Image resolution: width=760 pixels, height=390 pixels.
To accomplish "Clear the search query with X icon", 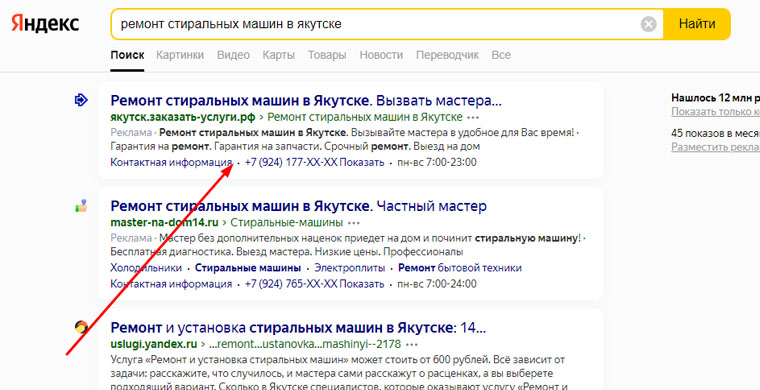I will (x=649, y=24).
